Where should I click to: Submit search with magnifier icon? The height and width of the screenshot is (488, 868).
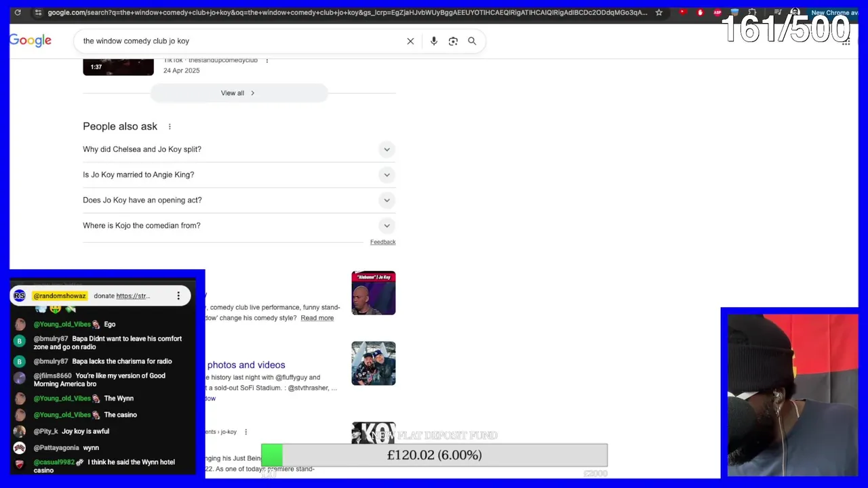point(472,41)
